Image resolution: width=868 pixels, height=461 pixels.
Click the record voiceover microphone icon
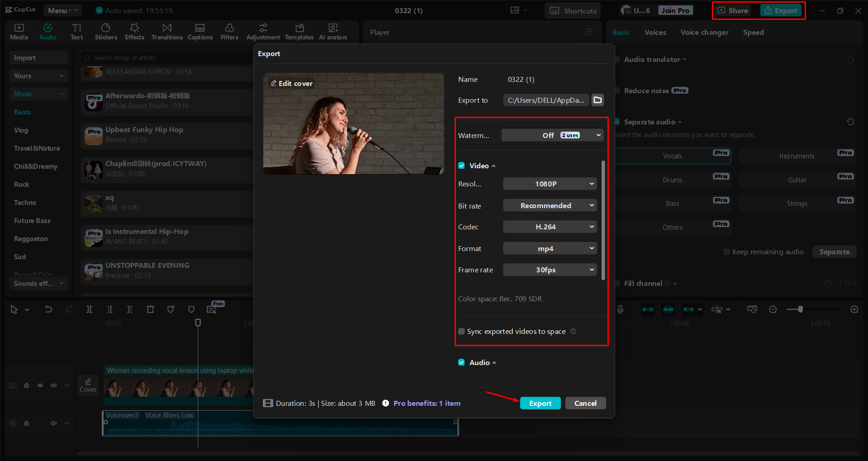620,309
